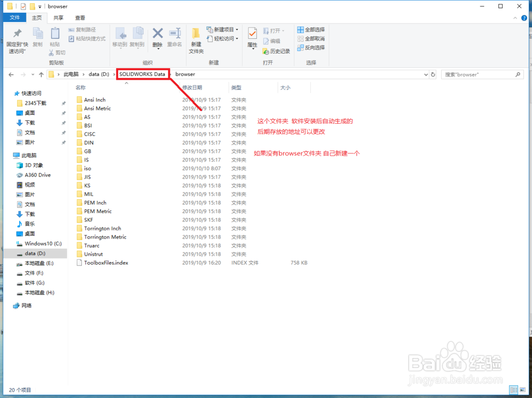The width and height of the screenshot is (532, 398).
Task: Open the File (文件) tab
Action: (14, 18)
